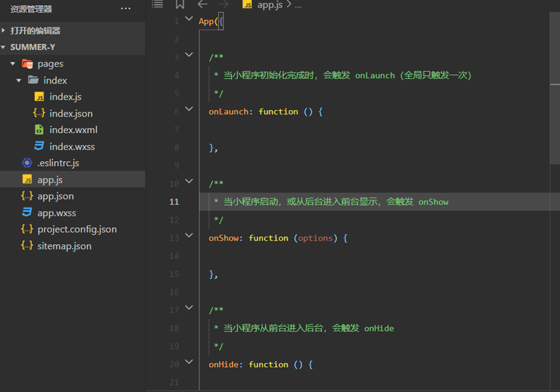Collapse the SUMMER-Y project section
Screen dimensions: 560x392
(x=5, y=47)
